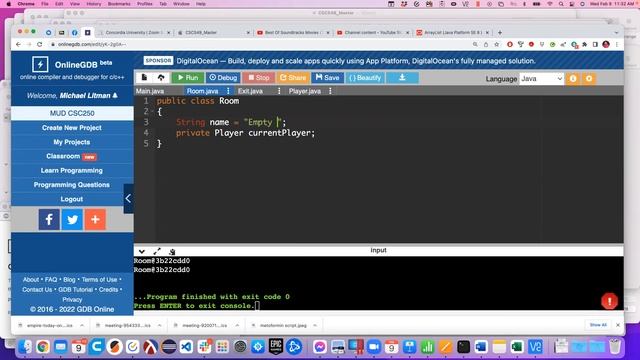Open menu for metoformin script.jpeg download
Viewport: 640px width, 360px height.
coord(315,325)
